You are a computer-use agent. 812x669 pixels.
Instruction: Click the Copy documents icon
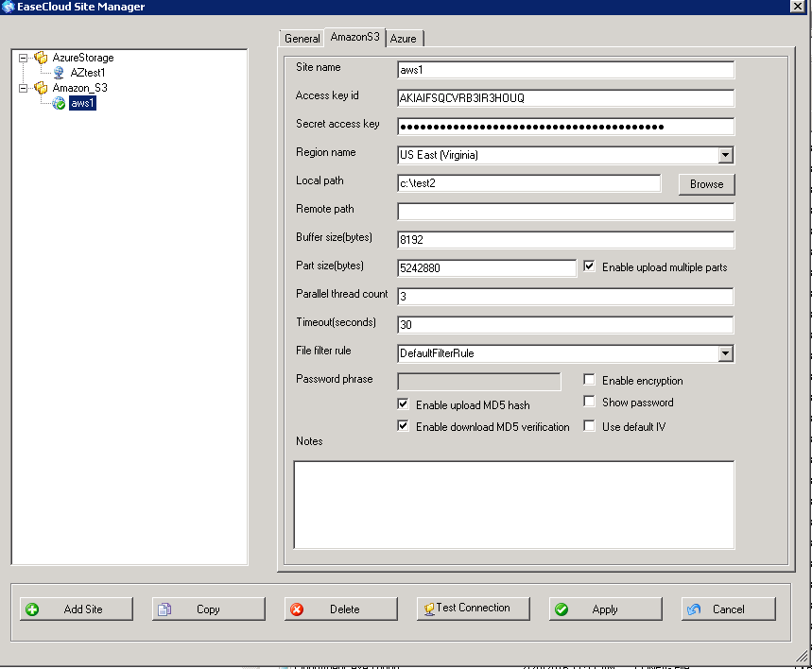pyautogui.click(x=164, y=609)
